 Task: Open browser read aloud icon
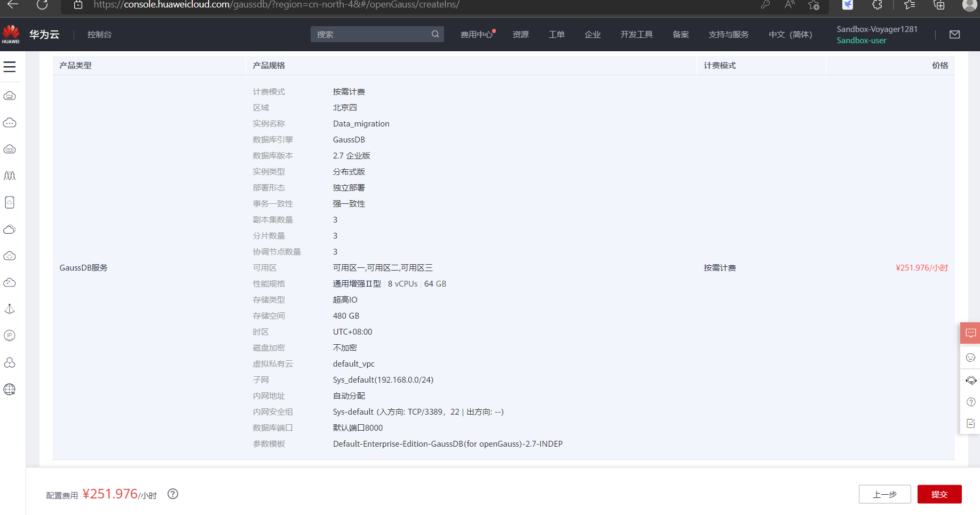pyautogui.click(x=789, y=5)
